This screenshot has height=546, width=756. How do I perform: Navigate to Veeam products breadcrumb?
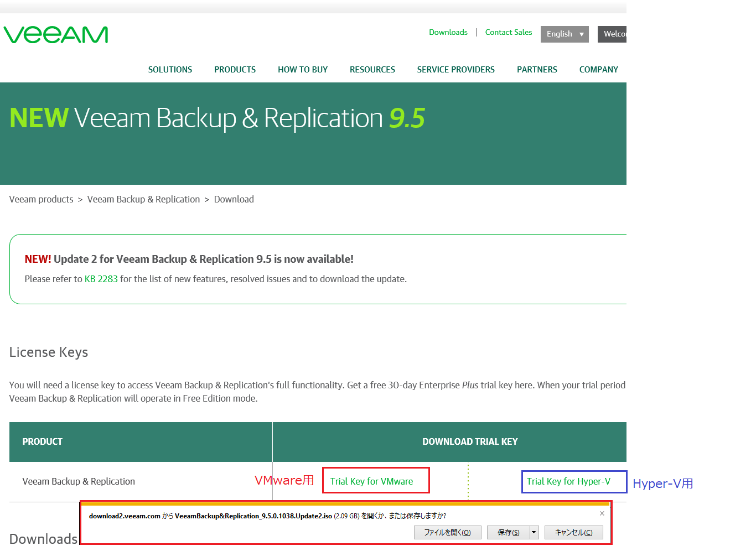[x=41, y=199]
